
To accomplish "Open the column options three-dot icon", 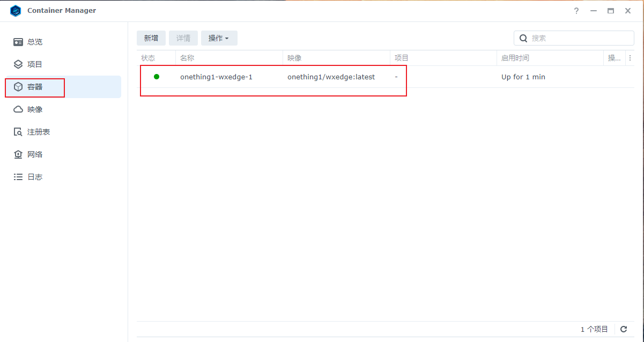I will click(630, 58).
